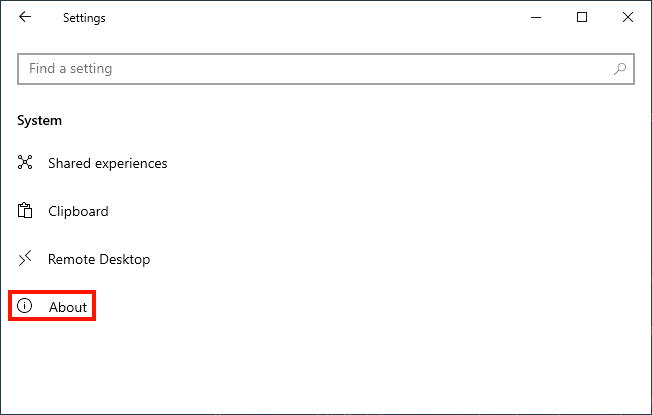
Task: Go to Remote Desktop settings
Action: pyautogui.click(x=98, y=259)
